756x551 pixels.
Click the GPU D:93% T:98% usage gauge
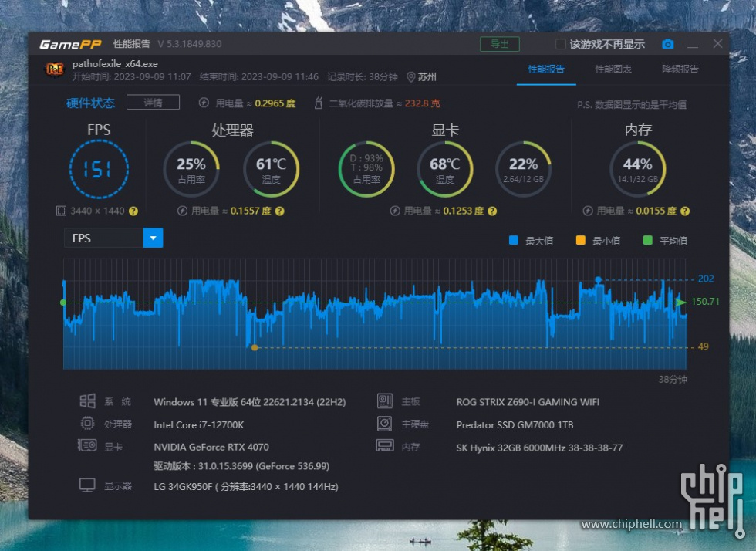(366, 169)
